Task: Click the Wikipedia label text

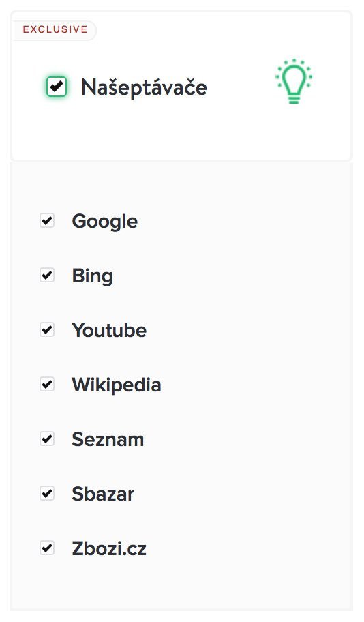Action: [117, 385]
